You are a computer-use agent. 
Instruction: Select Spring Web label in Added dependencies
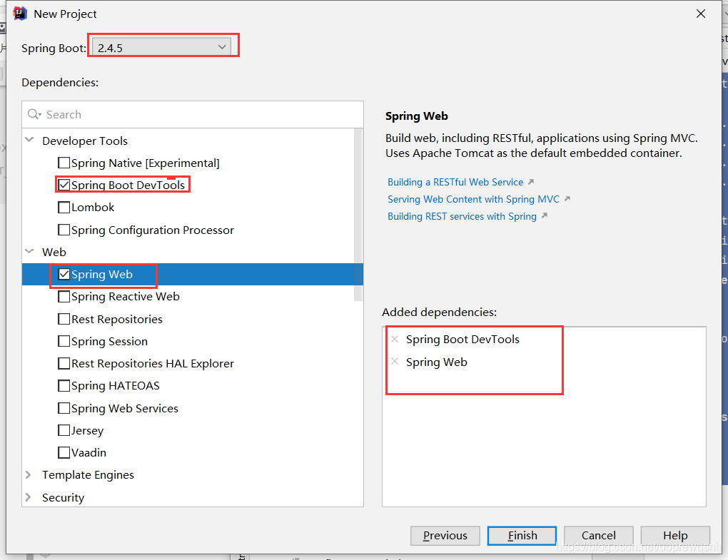point(436,362)
